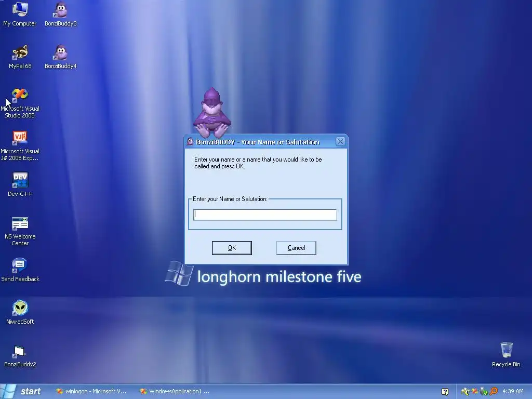Viewport: 532px width, 399px height.
Task: Click the 4:39 AM taskbar clock
Action: (x=513, y=391)
